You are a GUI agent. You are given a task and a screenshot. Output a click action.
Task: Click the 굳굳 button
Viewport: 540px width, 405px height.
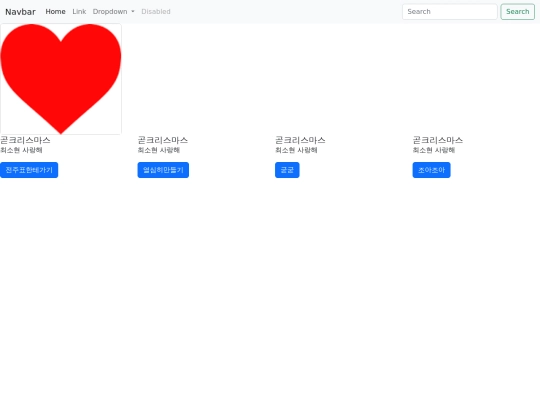coord(287,170)
